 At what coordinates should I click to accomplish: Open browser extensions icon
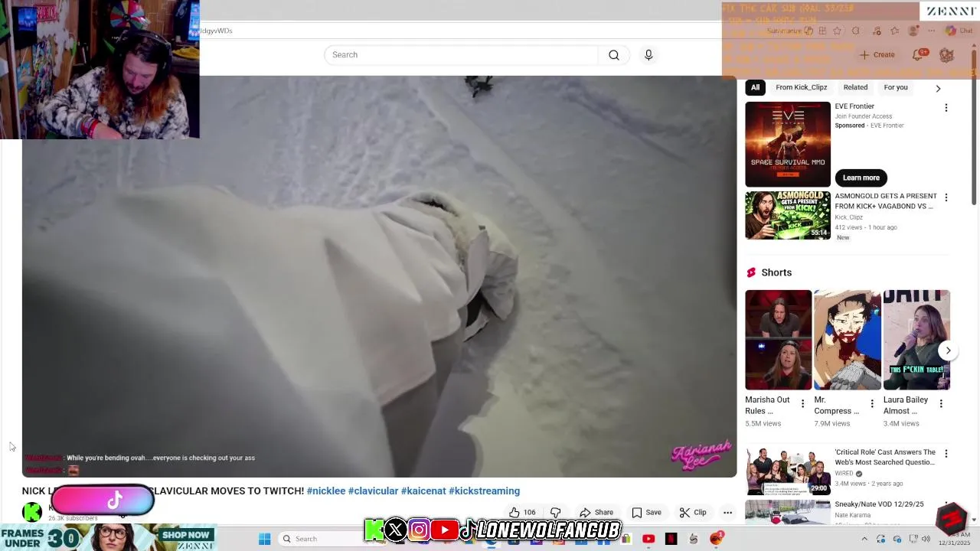(855, 31)
